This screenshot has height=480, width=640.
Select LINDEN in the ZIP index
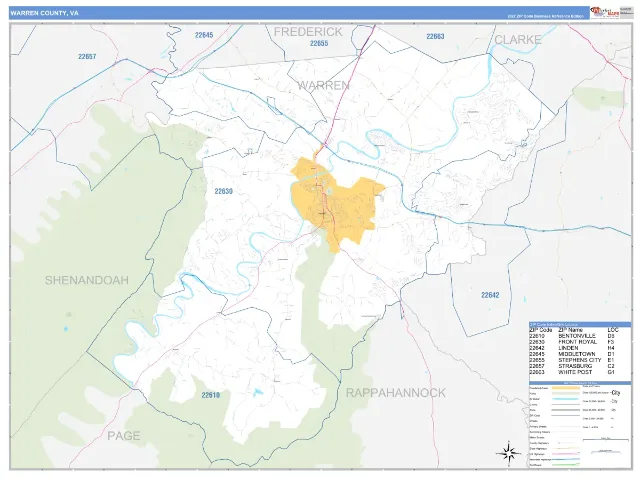click(x=568, y=348)
